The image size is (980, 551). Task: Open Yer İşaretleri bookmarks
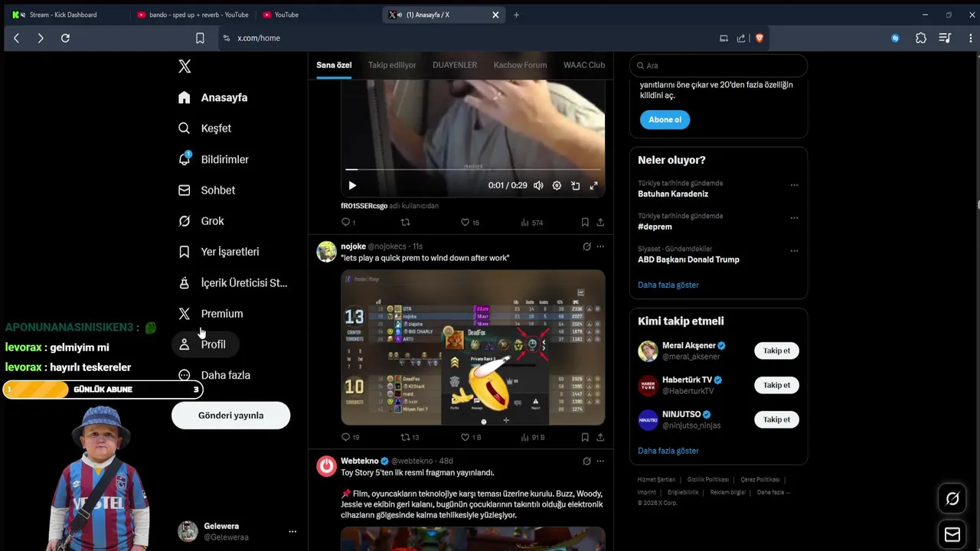coord(219,252)
